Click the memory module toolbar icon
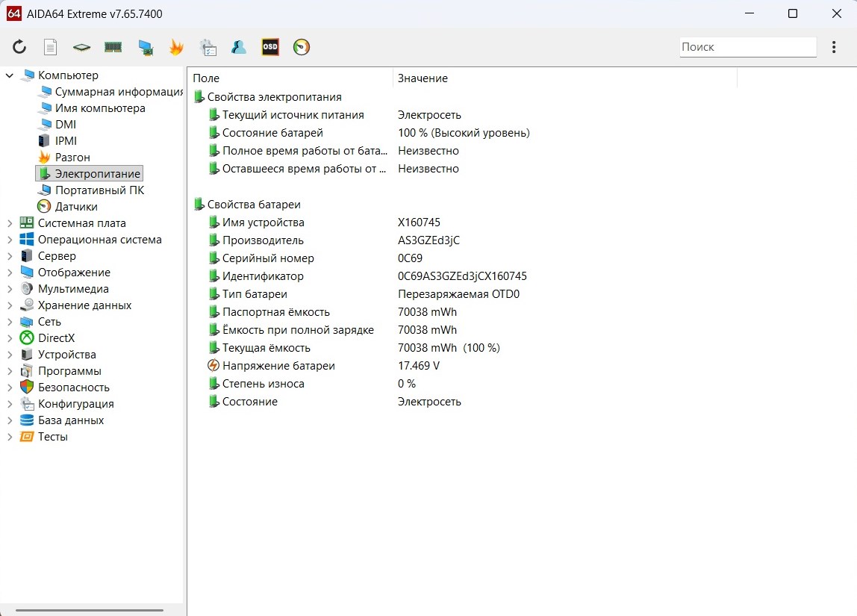 tap(113, 47)
